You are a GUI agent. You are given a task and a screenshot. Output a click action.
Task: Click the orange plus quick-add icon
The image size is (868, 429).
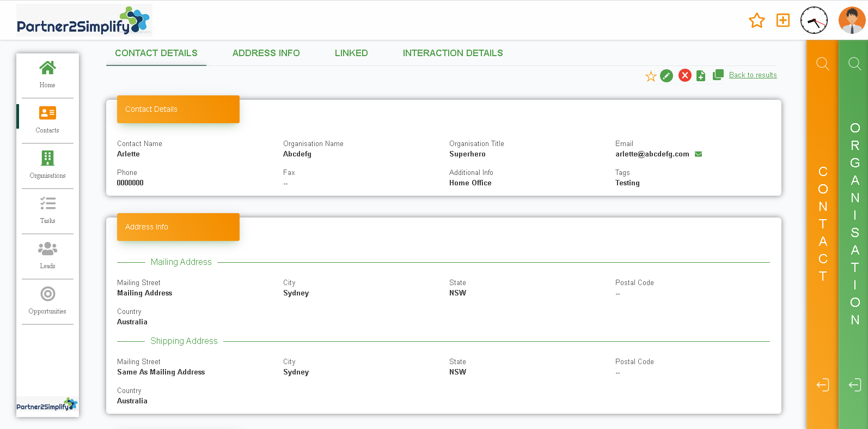coord(783,21)
